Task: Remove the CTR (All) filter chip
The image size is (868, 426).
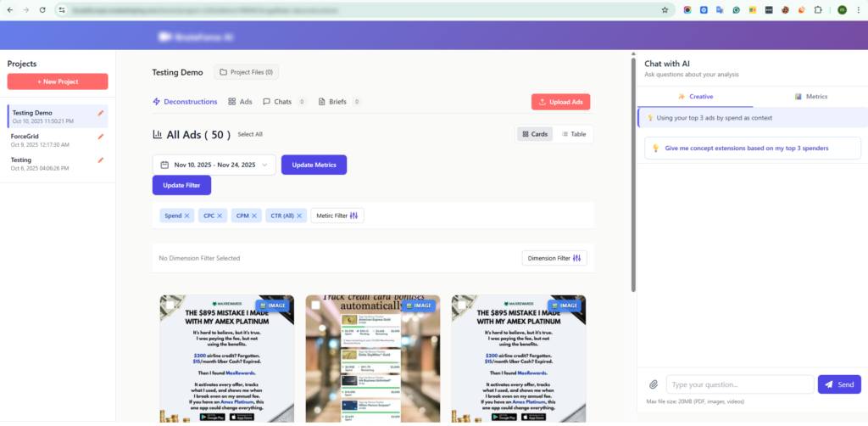Action: [x=299, y=216]
